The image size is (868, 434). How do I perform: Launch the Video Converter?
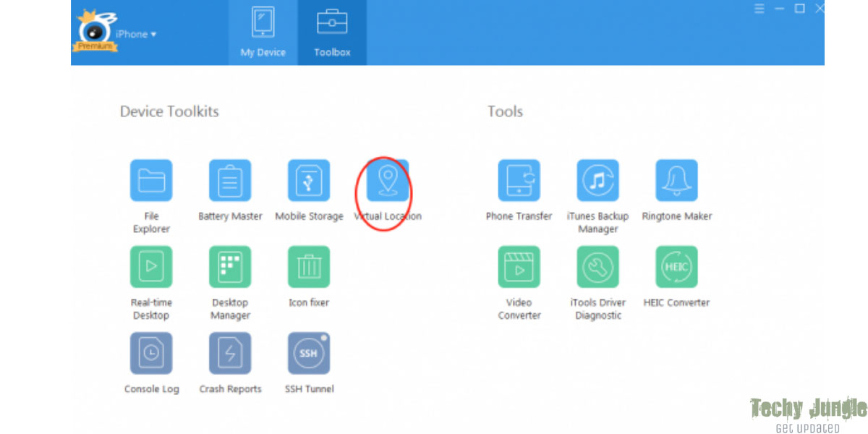[519, 267]
